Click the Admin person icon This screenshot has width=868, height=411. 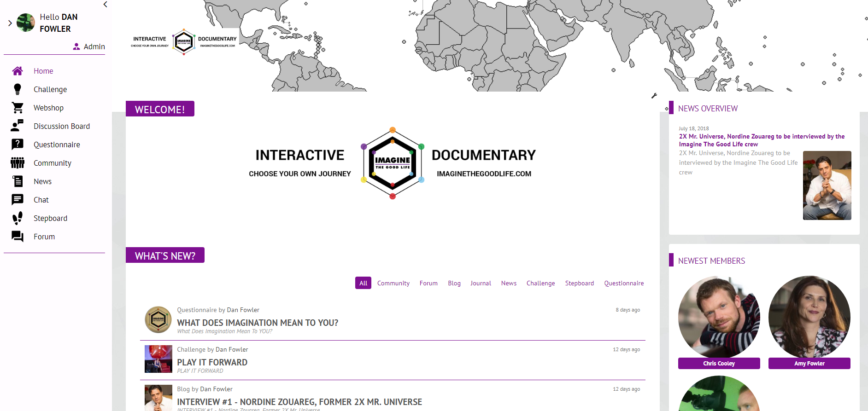coord(76,46)
